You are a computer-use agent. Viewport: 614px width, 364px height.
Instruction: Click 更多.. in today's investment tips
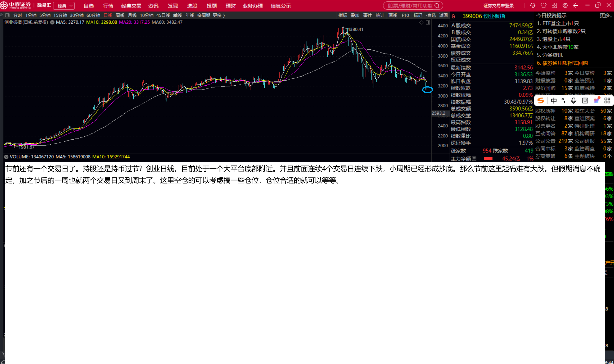pos(606,15)
